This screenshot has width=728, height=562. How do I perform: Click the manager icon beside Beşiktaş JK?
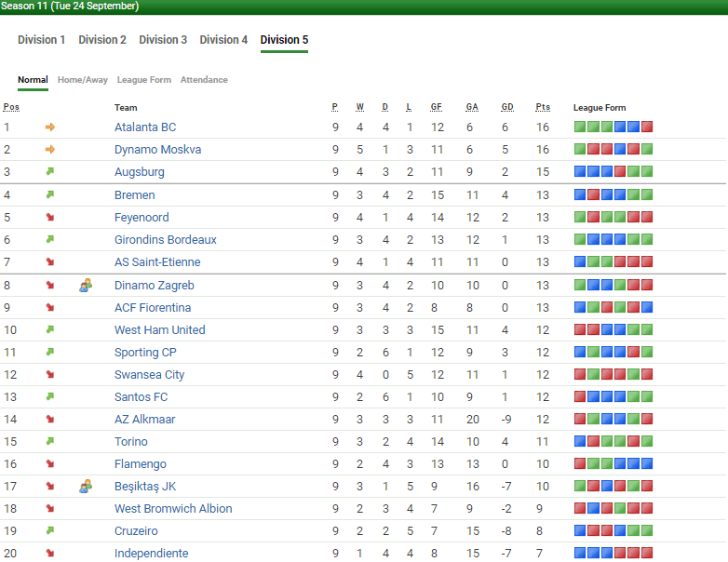(86, 486)
